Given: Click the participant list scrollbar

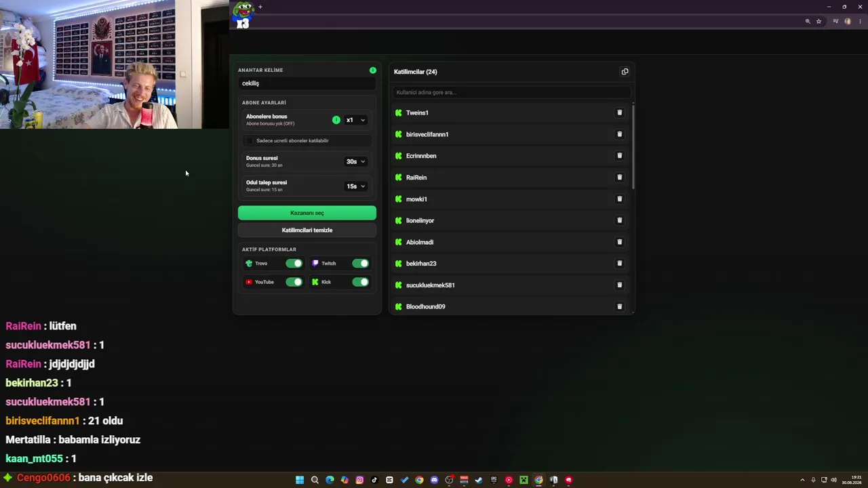Looking at the screenshot, I should [x=633, y=146].
